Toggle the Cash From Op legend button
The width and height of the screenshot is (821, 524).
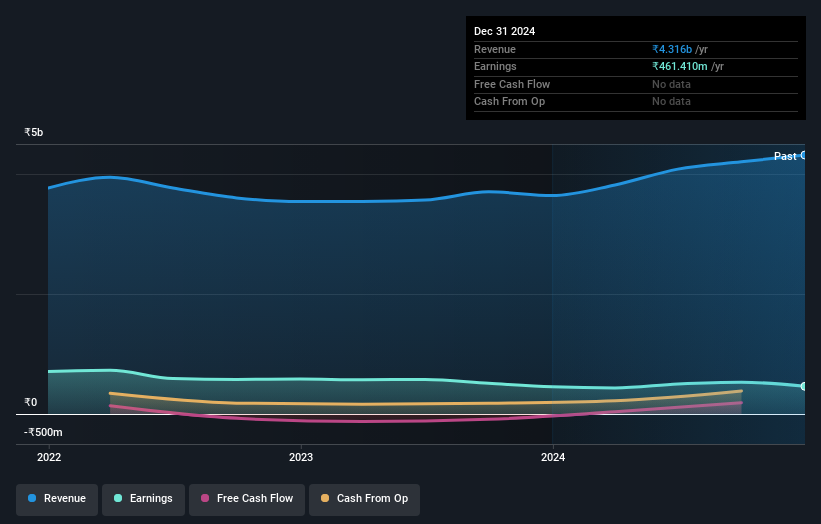(x=364, y=499)
